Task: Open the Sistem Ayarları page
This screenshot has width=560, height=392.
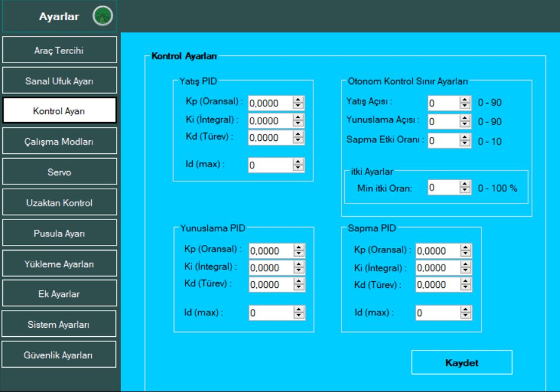Action: pyautogui.click(x=59, y=324)
